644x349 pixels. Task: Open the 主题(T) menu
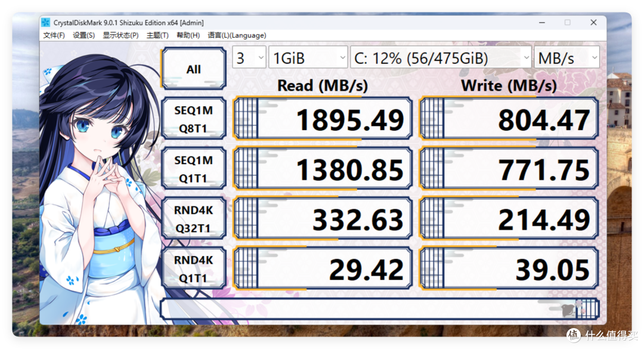(x=157, y=35)
